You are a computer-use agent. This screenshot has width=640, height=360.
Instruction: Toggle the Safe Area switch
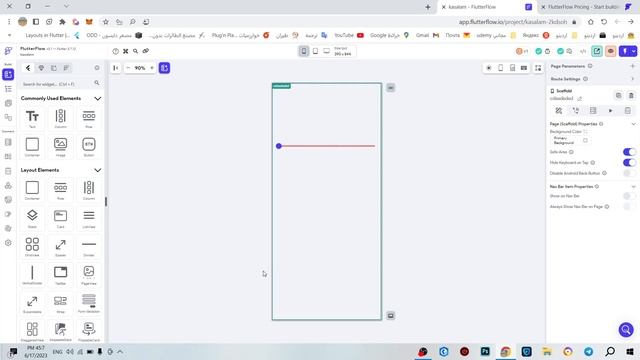[629, 152]
